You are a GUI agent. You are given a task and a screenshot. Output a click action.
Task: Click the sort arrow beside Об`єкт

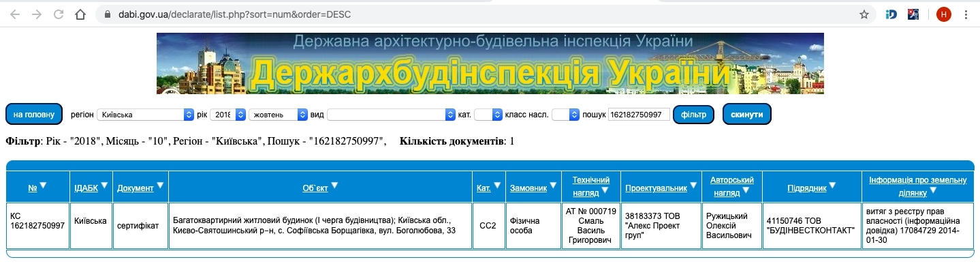(334, 186)
